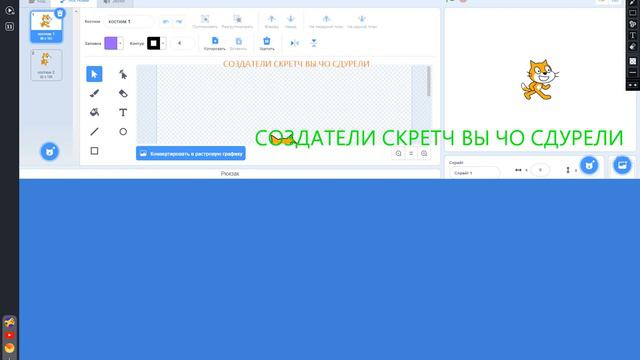
Task: Click the cat sprite on the stage
Action: pyautogui.click(x=539, y=80)
